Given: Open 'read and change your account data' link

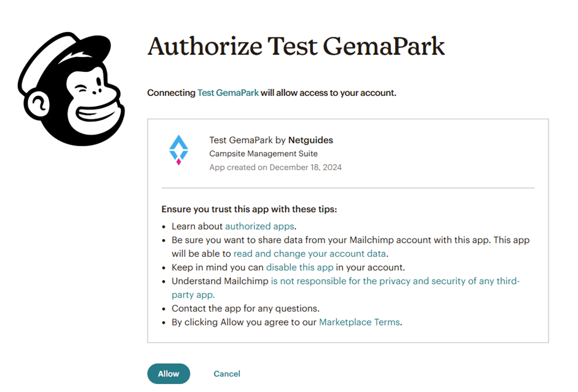Looking at the screenshot, I should (309, 253).
